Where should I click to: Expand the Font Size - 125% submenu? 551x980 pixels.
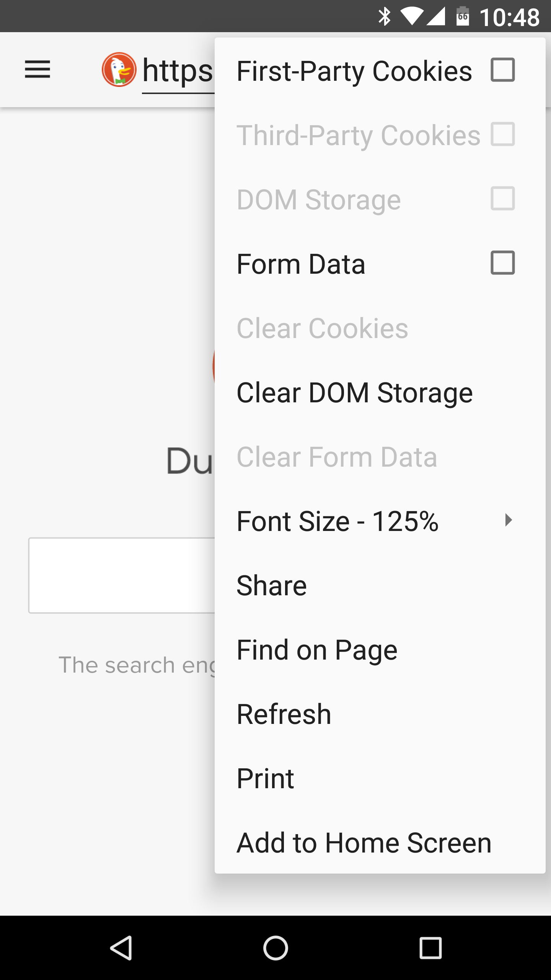click(x=380, y=521)
